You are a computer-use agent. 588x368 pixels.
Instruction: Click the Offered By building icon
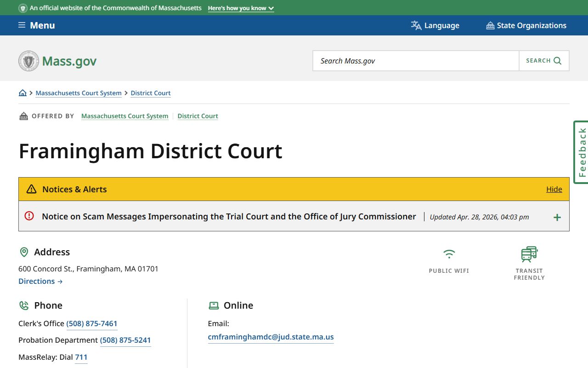tap(23, 116)
